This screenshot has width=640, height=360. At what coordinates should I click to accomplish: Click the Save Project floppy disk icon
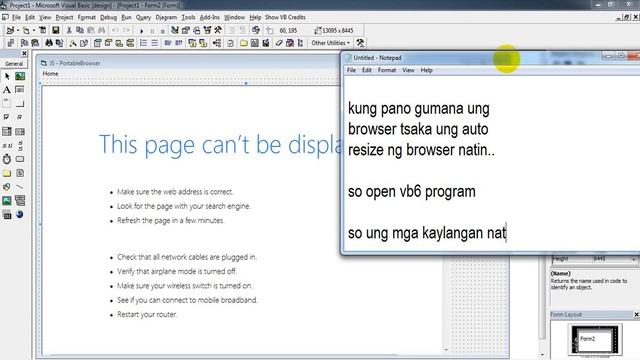pyautogui.click(x=56, y=30)
